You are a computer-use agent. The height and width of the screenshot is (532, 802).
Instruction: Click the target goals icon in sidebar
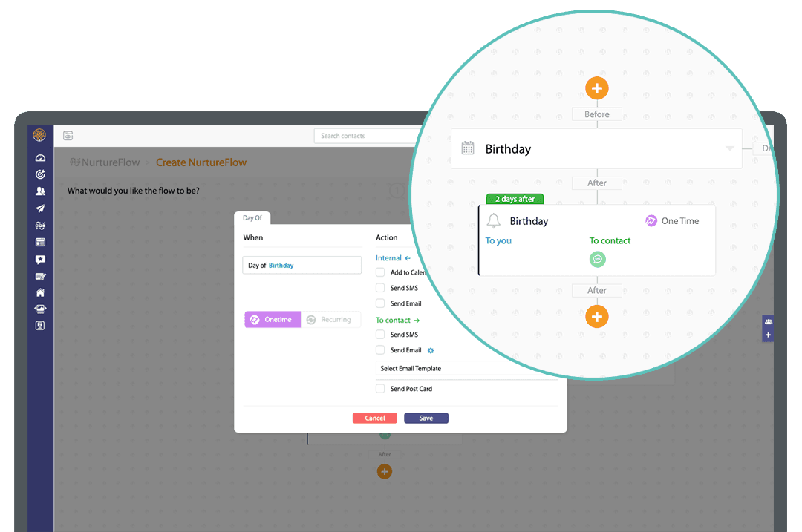pos(40,174)
